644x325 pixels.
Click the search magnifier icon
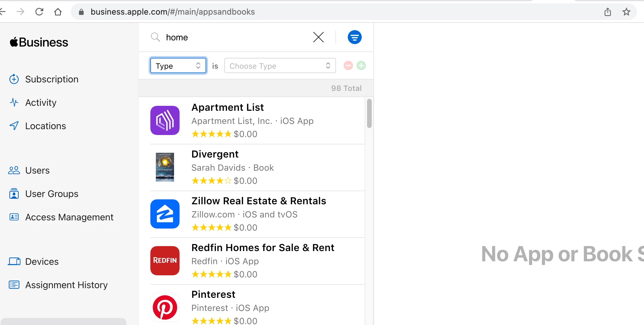point(155,37)
